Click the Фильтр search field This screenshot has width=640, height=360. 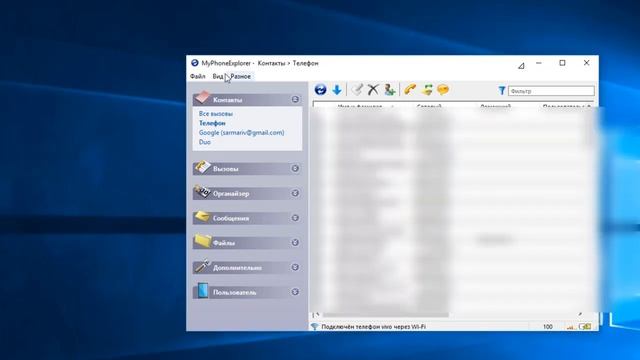click(x=551, y=91)
